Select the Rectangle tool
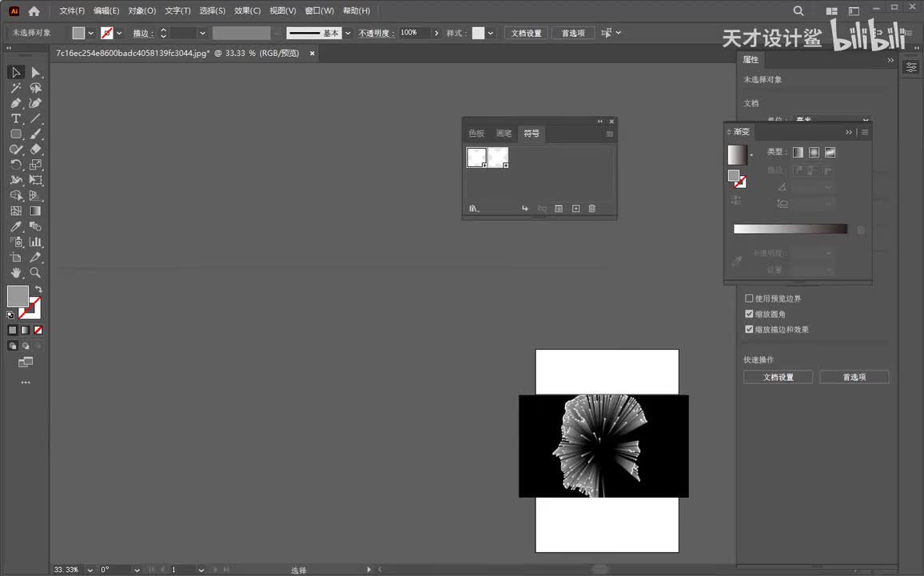 pyautogui.click(x=16, y=134)
